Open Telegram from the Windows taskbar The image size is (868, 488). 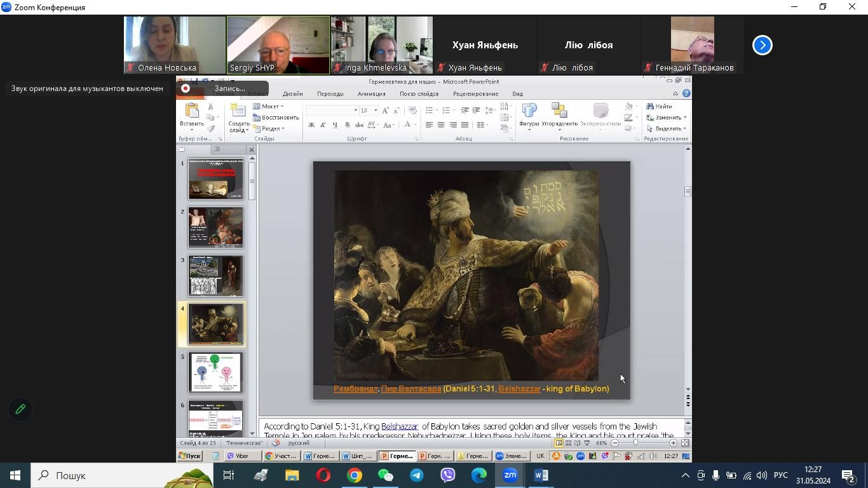point(417,475)
